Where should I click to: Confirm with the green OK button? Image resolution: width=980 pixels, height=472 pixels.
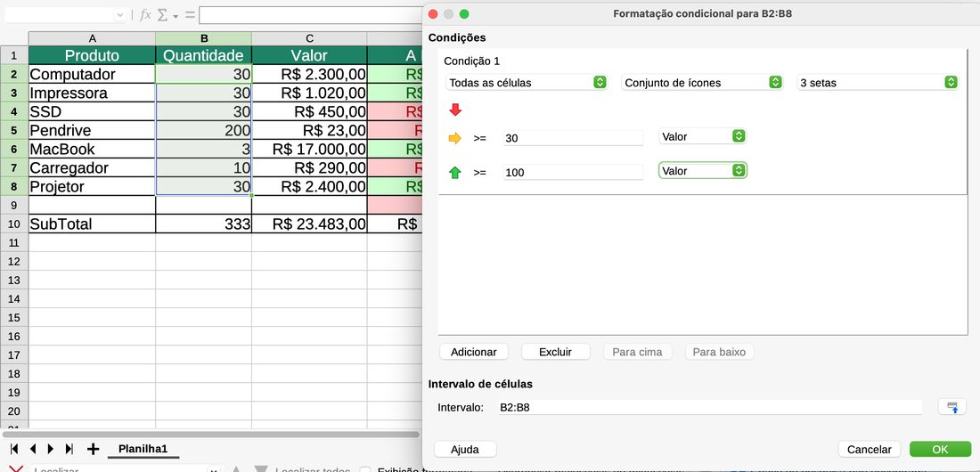(x=940, y=450)
